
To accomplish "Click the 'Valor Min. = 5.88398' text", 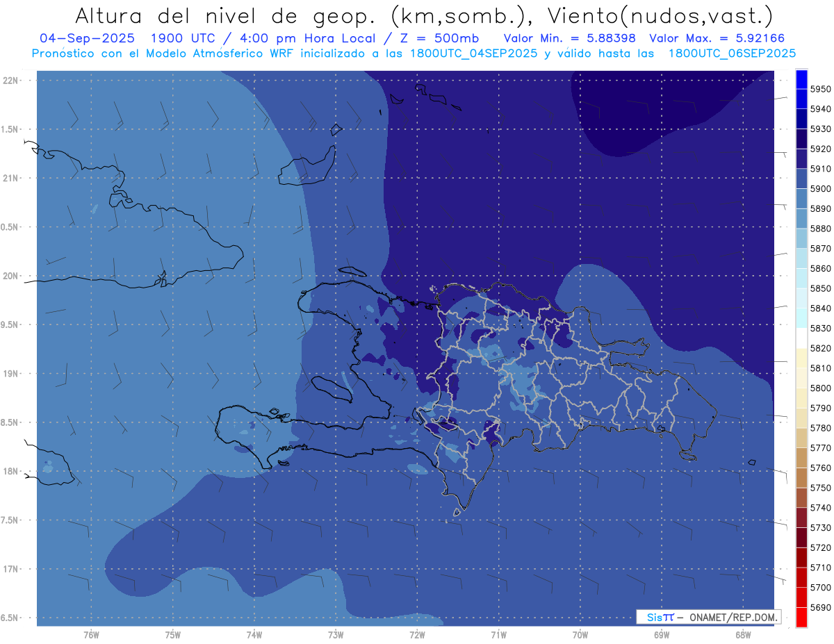I will tap(572, 38).
